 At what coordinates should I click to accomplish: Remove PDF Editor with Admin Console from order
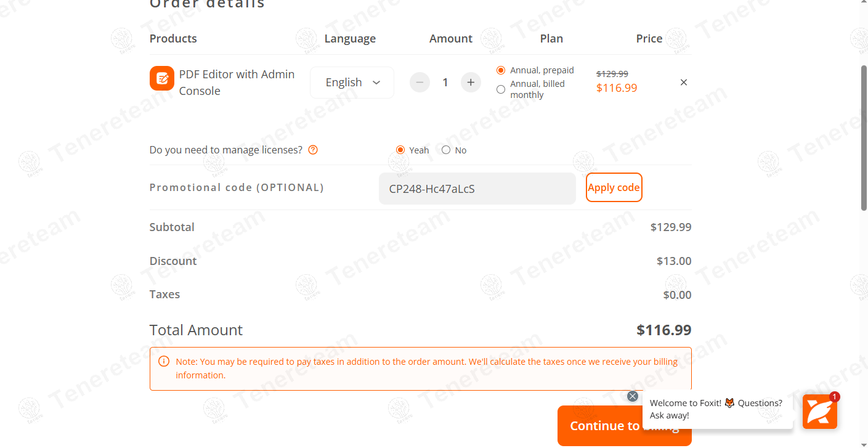pyautogui.click(x=683, y=81)
